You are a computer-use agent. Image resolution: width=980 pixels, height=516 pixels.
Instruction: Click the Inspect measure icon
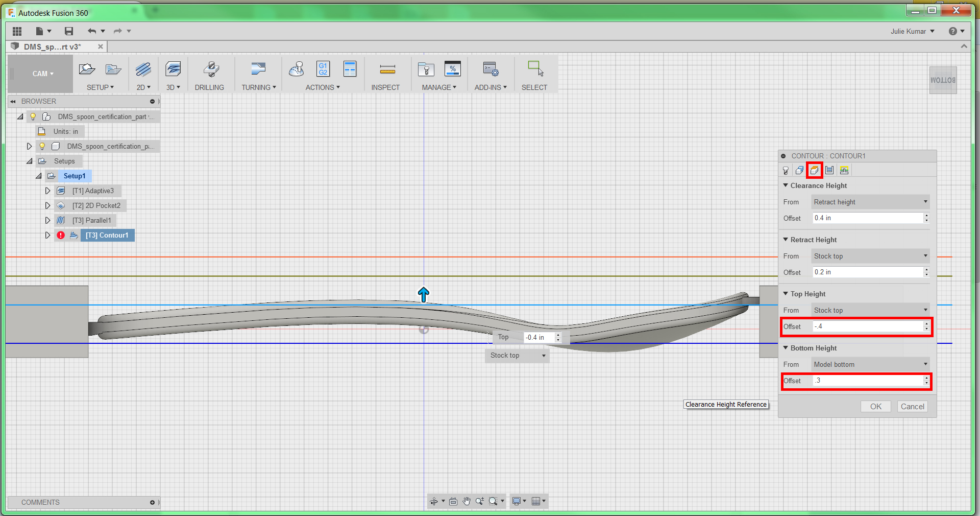(387, 69)
